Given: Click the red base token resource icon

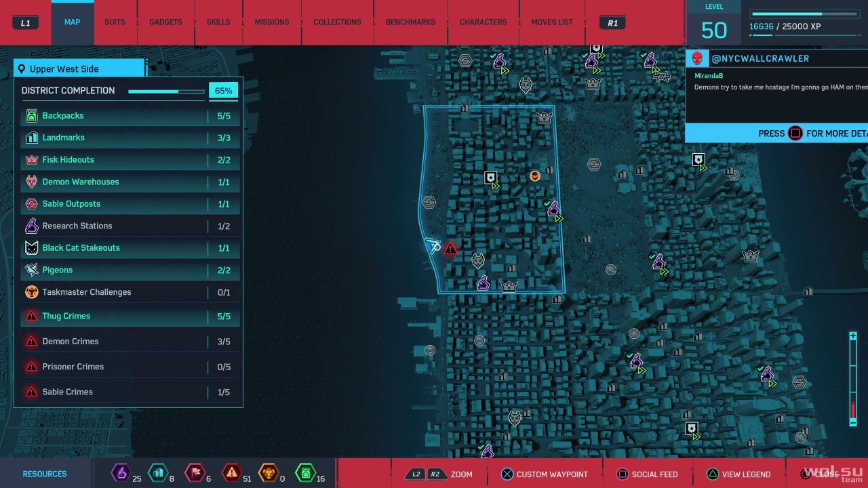Looking at the screenshot, I should [x=194, y=472].
